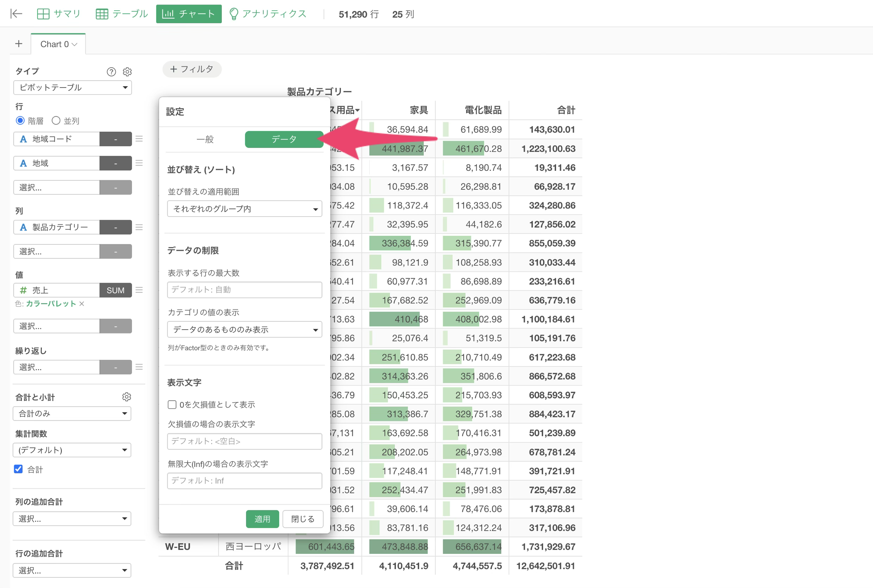Select the チャート chart view

pyautogui.click(x=189, y=14)
